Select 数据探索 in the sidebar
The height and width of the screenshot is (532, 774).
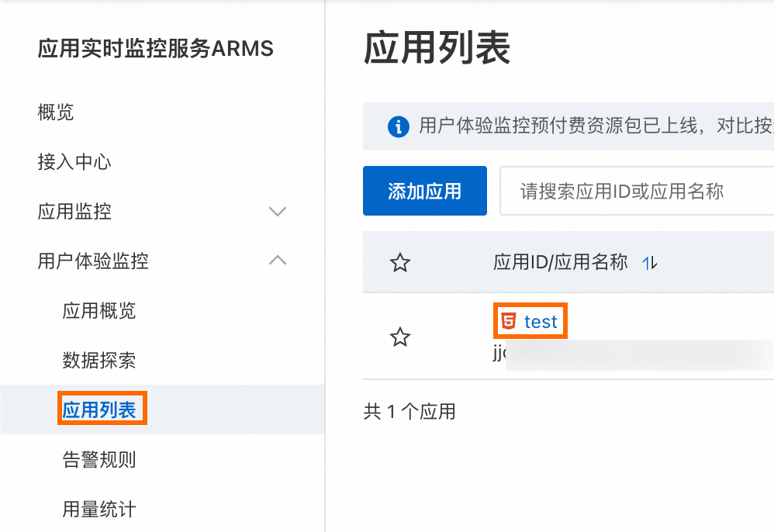click(99, 361)
